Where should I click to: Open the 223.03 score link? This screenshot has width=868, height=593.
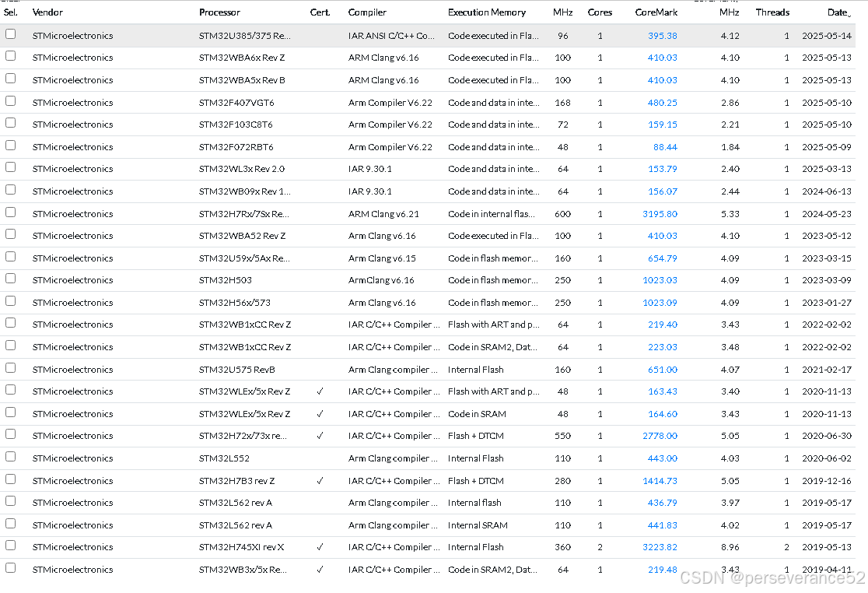(x=663, y=347)
